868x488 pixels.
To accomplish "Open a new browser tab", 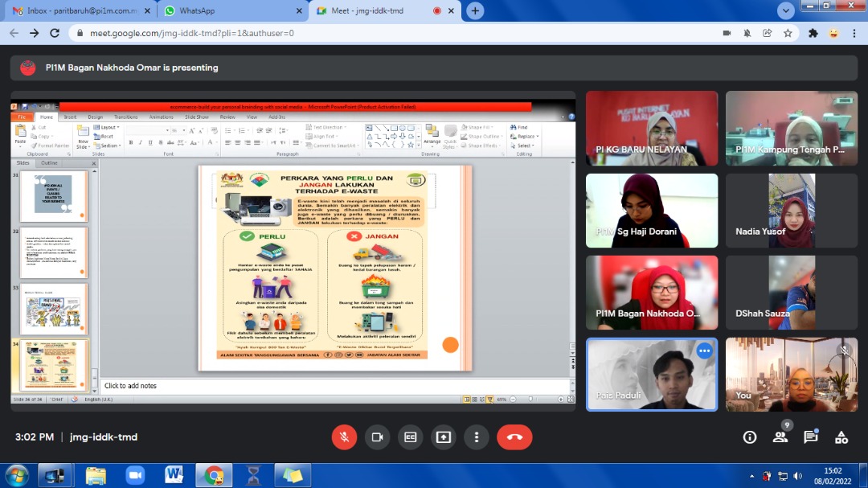I will [x=476, y=10].
